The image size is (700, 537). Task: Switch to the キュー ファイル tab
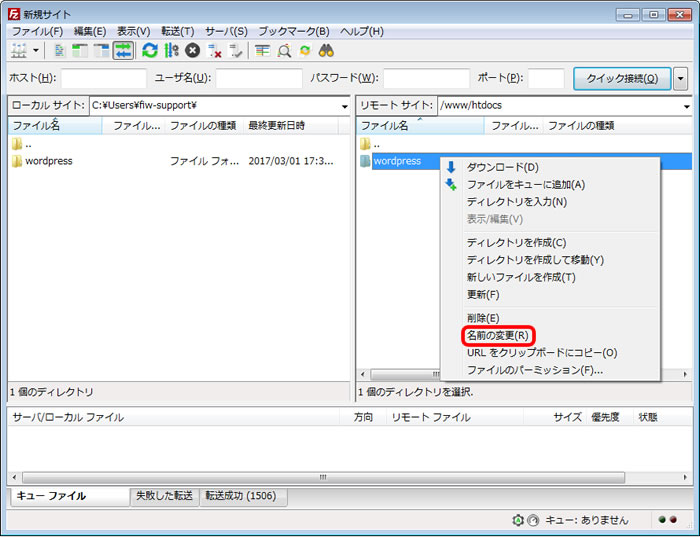tap(70, 496)
